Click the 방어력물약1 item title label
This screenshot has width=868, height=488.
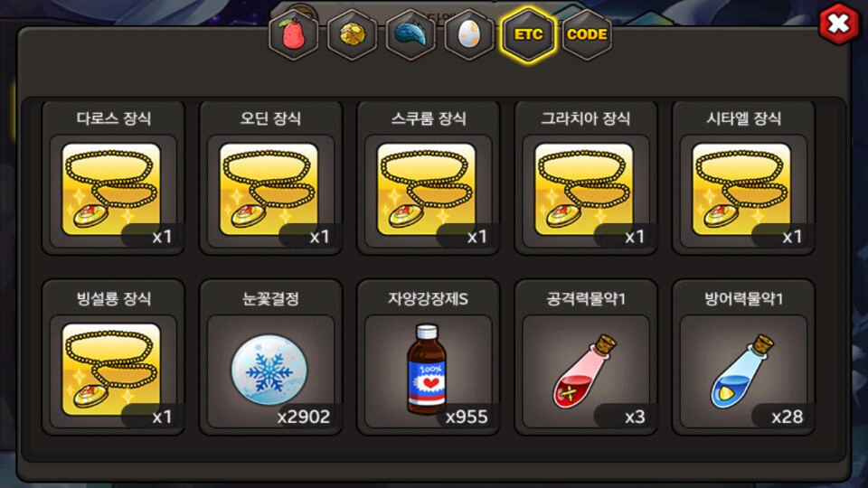[x=743, y=299]
